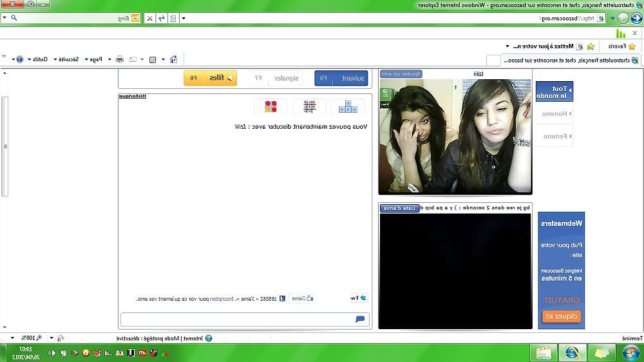Click the add to favorites bar star icon

click(x=591, y=46)
